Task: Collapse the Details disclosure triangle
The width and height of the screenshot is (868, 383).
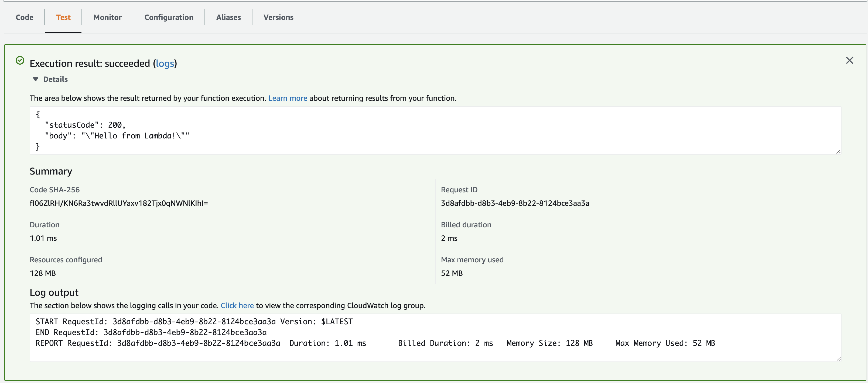Action: tap(35, 79)
